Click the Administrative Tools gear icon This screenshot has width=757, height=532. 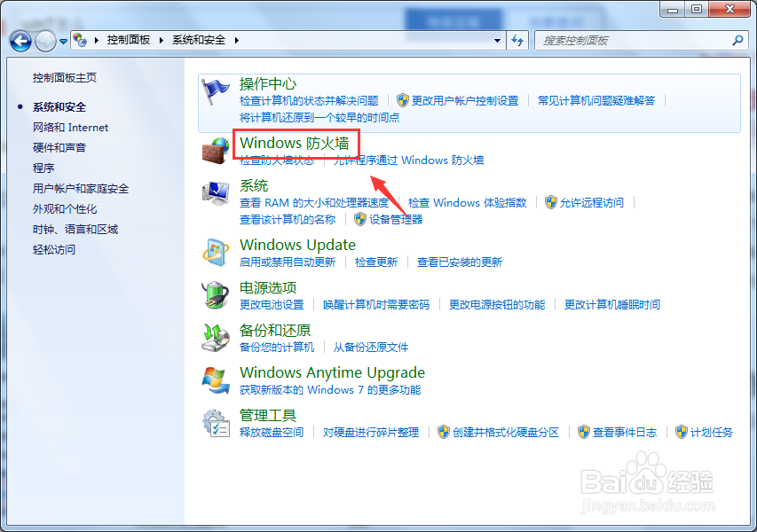[x=216, y=423]
